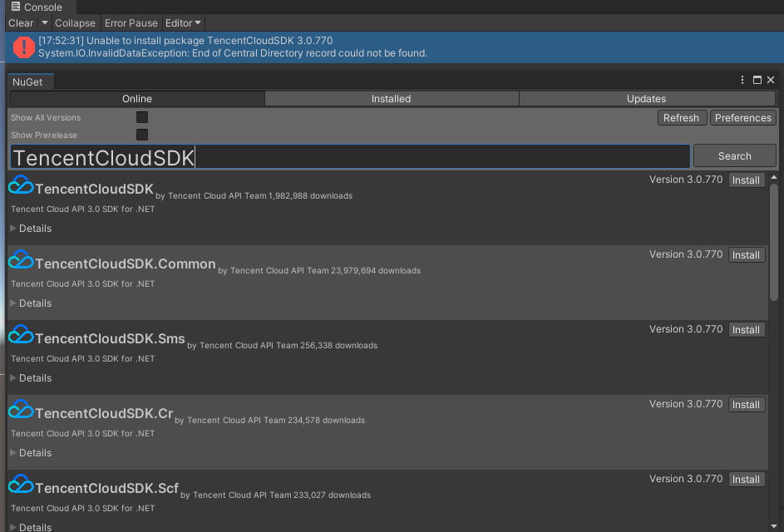784x532 pixels.
Task: Open the Editor dropdown in the console
Action: tap(182, 22)
